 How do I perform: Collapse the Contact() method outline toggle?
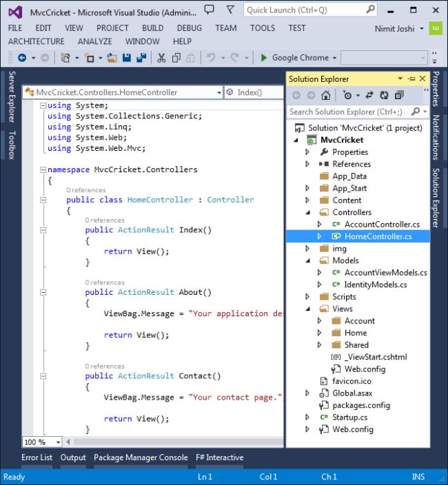coord(43,376)
